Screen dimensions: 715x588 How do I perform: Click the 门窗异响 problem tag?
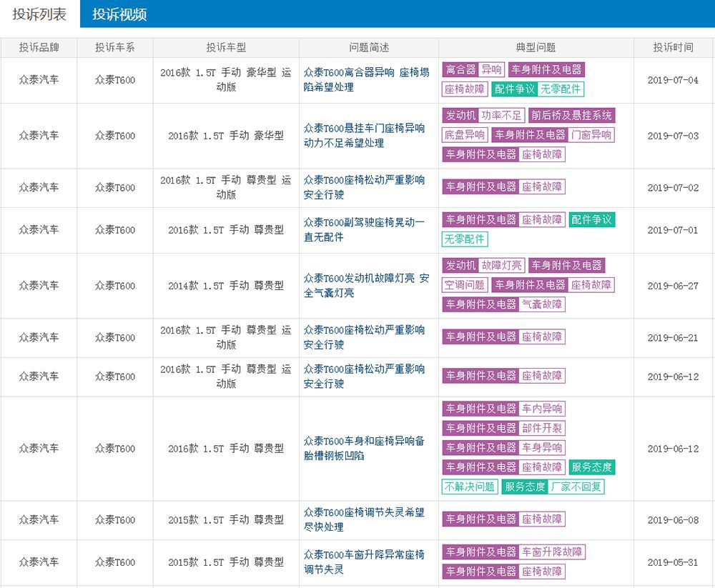tap(591, 135)
